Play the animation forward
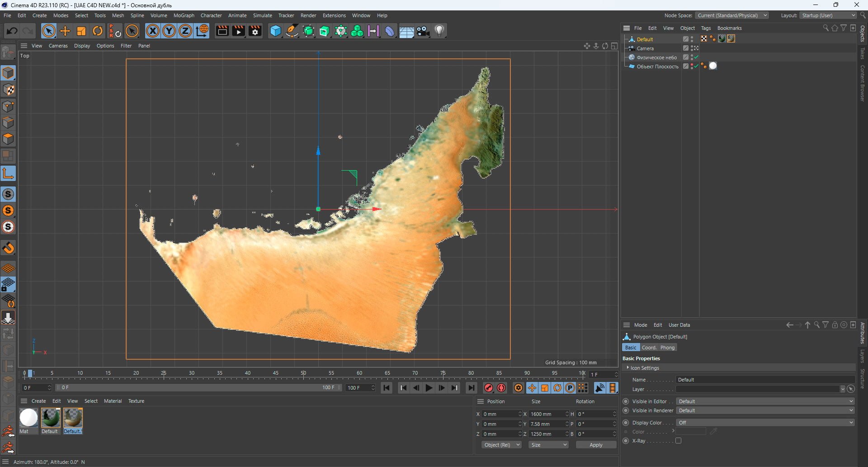The image size is (868, 467). pos(429,388)
